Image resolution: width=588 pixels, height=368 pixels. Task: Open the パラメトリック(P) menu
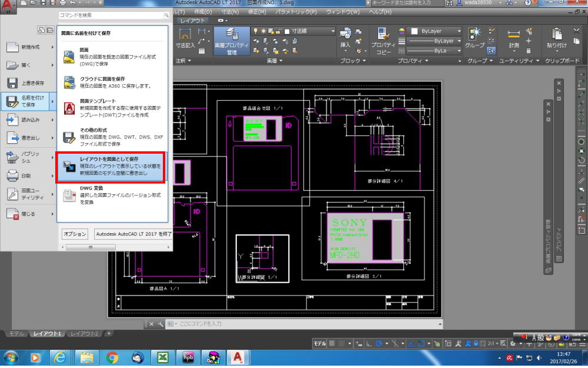[x=296, y=12]
